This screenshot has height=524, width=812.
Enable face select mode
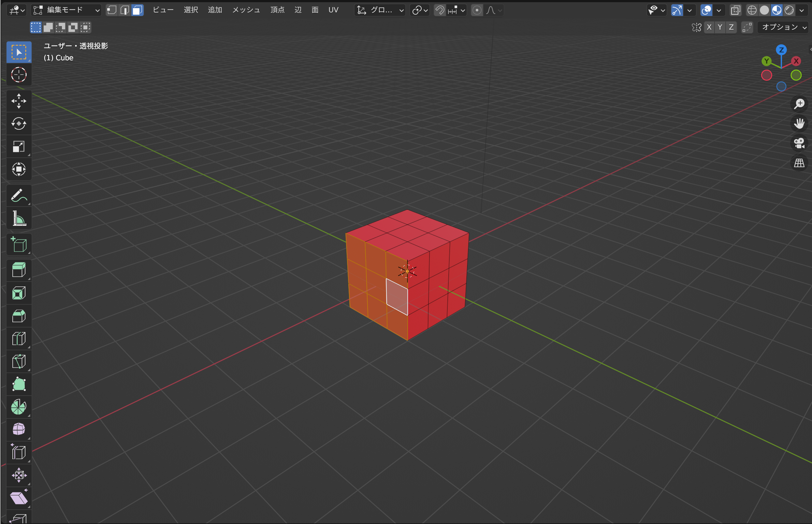coord(137,10)
